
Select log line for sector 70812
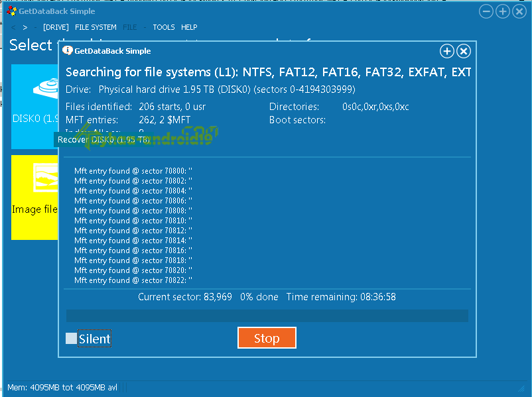(133, 231)
